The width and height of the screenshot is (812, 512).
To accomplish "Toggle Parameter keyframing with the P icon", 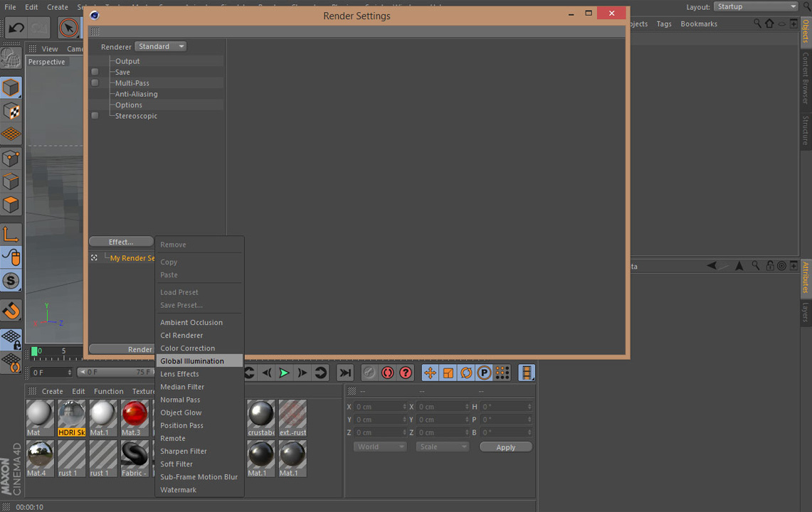I will (484, 372).
